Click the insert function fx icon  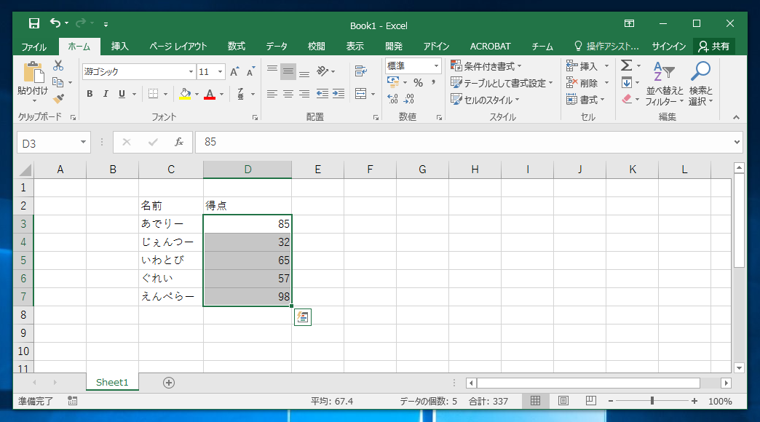(x=178, y=143)
